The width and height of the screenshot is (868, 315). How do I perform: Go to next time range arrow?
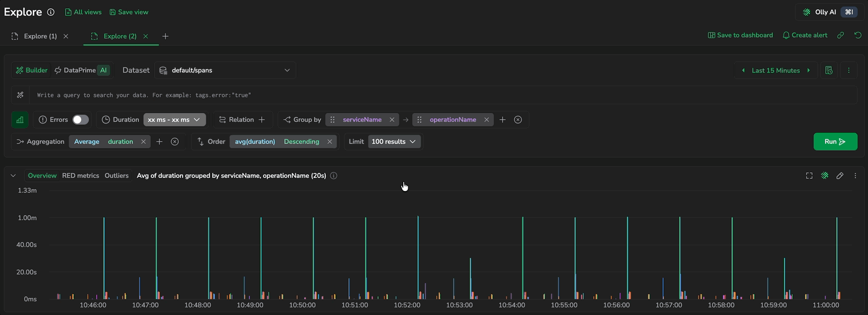[809, 70]
